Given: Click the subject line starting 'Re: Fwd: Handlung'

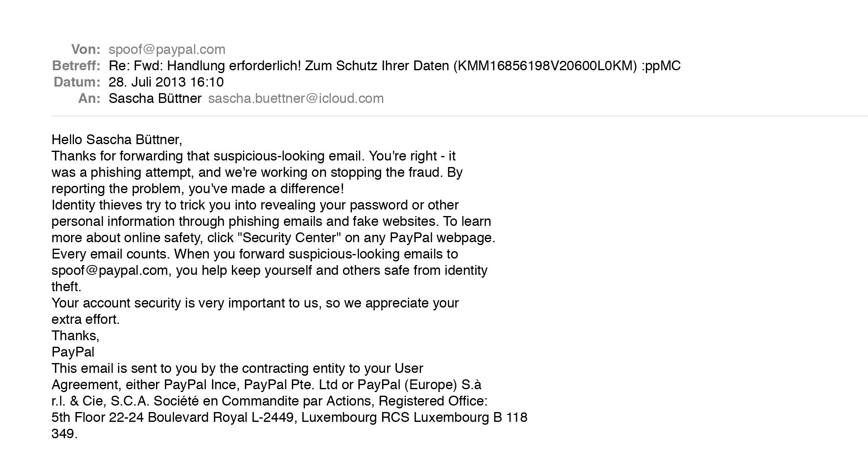Looking at the screenshot, I should 394,66.
